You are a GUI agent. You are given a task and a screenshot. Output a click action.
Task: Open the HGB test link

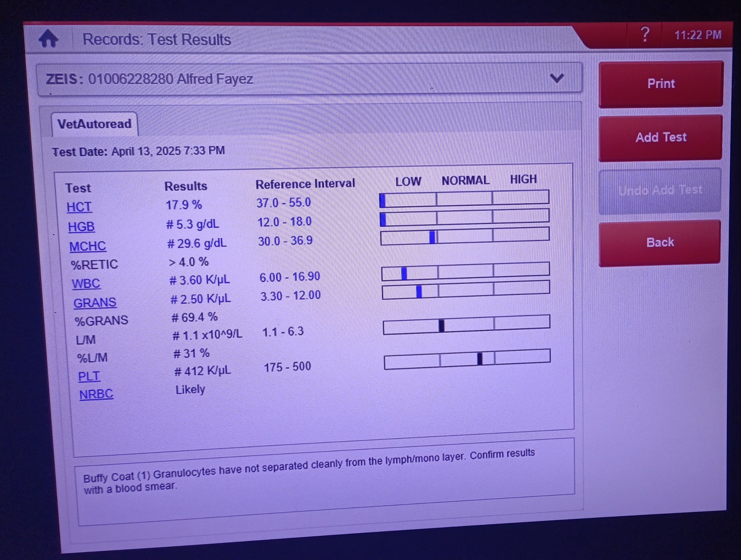pos(81,226)
